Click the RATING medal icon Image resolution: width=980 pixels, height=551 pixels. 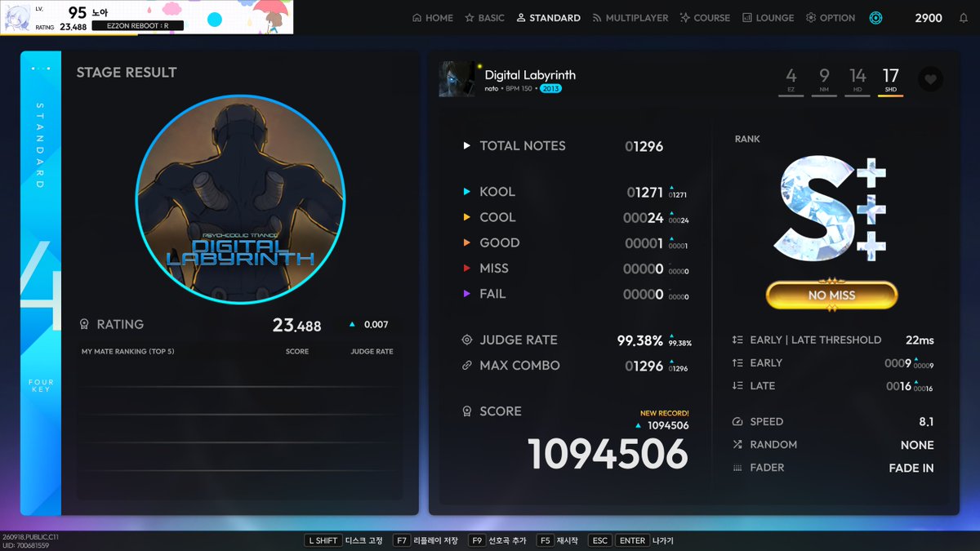(84, 324)
